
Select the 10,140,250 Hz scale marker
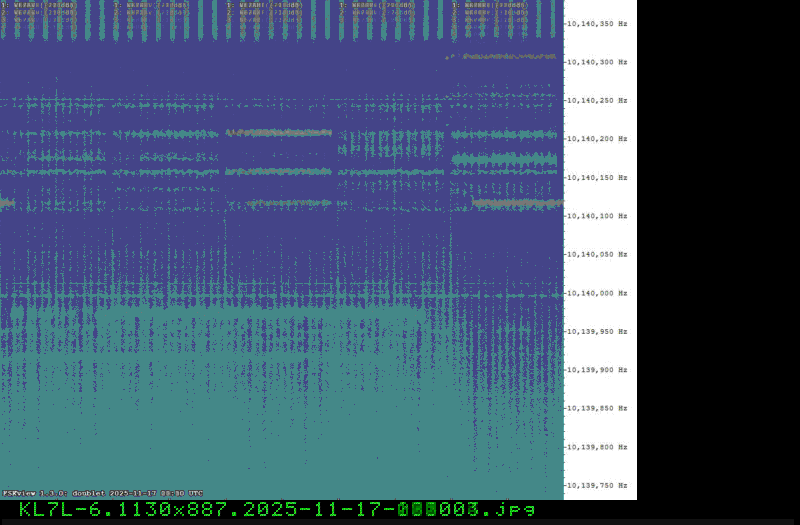[x=598, y=100]
